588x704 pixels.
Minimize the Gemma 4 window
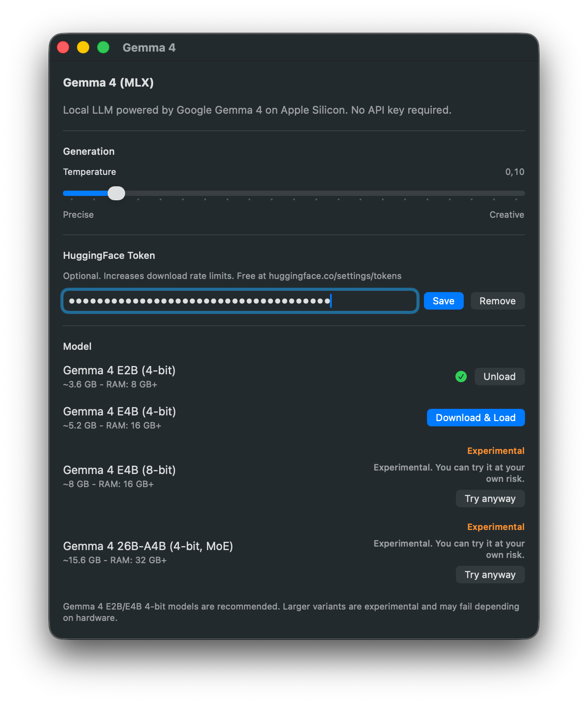(x=83, y=47)
